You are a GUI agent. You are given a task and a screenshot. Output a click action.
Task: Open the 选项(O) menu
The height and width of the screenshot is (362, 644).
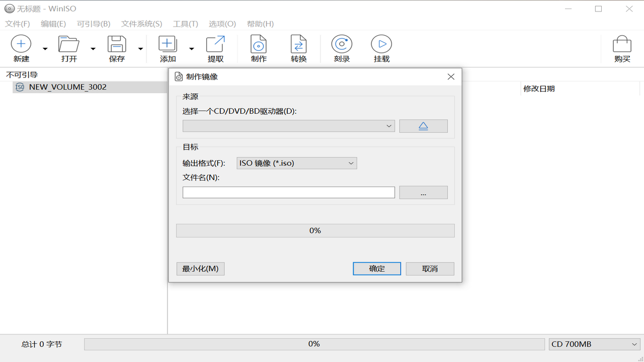click(222, 24)
